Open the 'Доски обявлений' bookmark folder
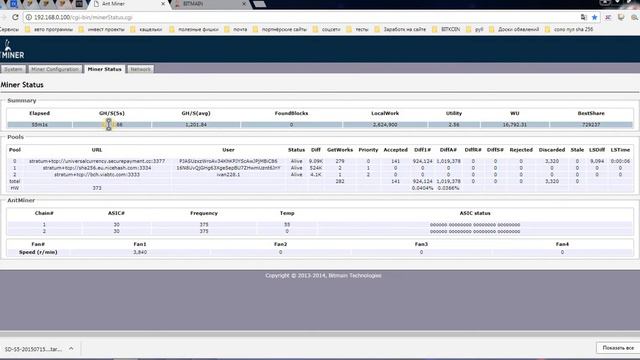Screen dimensions: 640x360 514,29
